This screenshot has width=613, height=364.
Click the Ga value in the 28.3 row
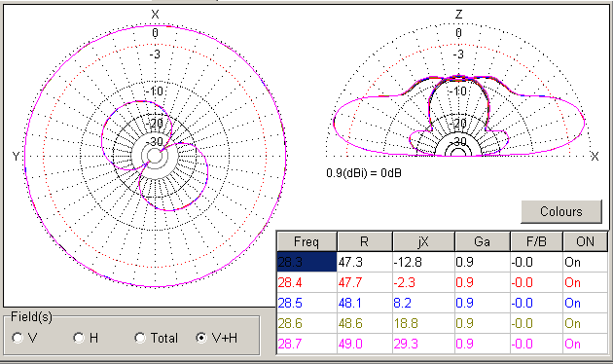(x=483, y=262)
